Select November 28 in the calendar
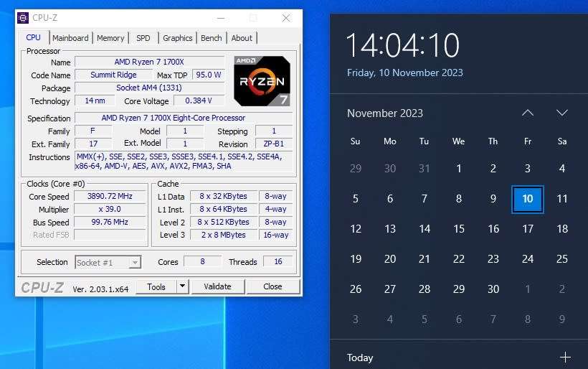This screenshot has width=588, height=369. click(424, 289)
